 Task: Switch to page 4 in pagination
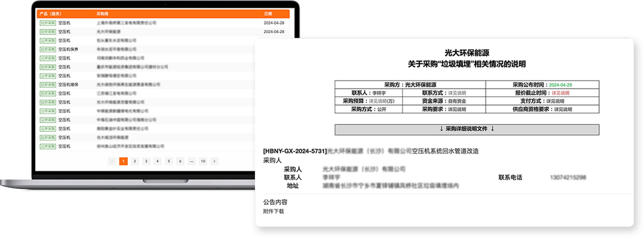point(157,161)
